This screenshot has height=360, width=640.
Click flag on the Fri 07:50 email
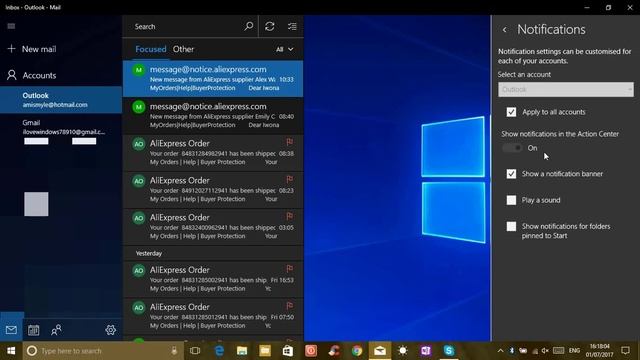(x=289, y=306)
